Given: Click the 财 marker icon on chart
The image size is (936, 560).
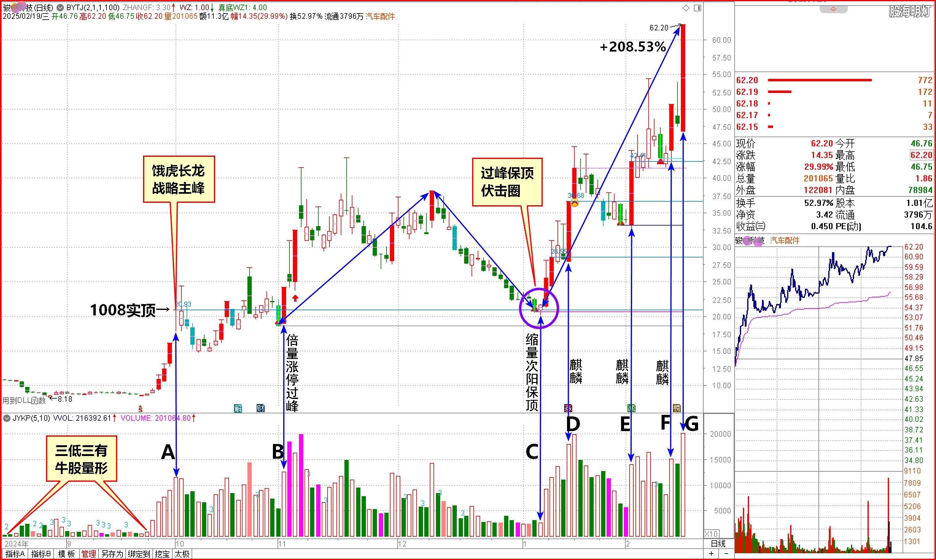Looking at the screenshot, I should [x=260, y=408].
